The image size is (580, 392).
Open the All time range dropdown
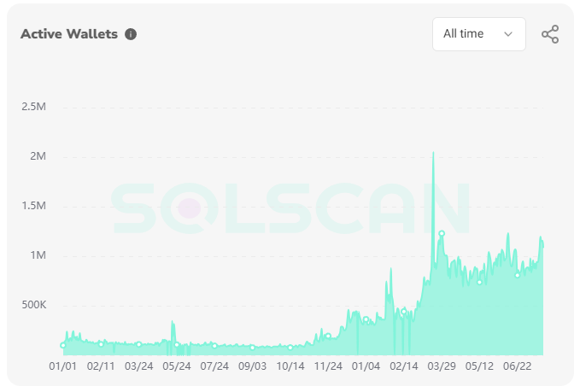pyautogui.click(x=479, y=34)
